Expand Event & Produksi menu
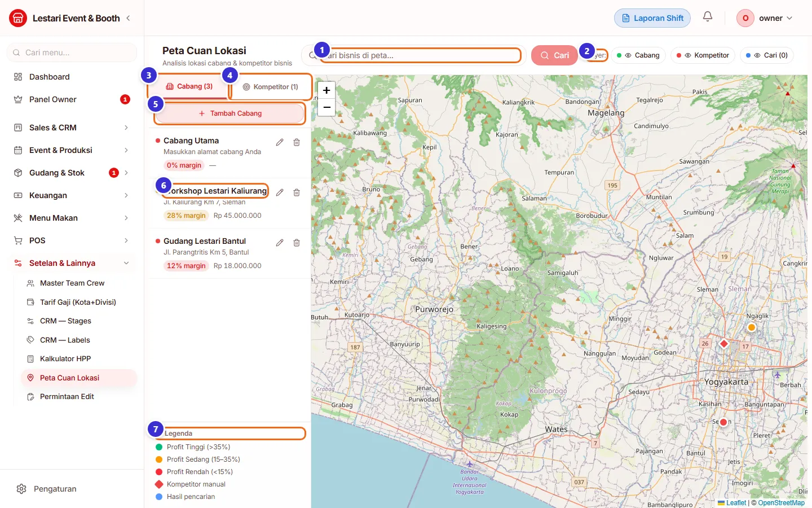812x508 pixels. coord(72,150)
